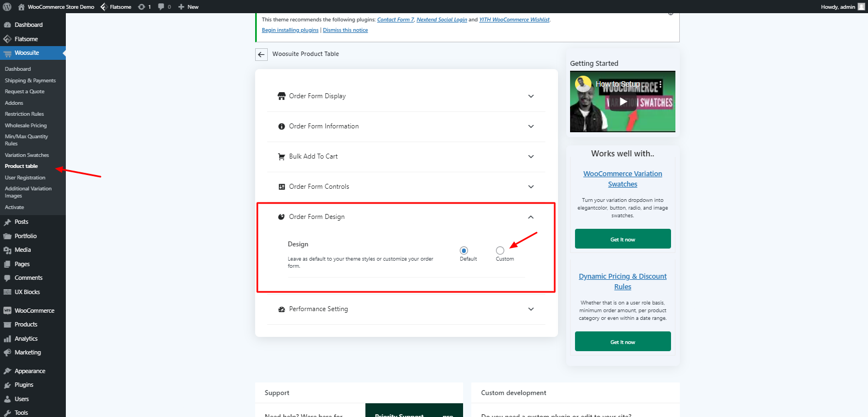Open the video options three-dot menu
The width and height of the screenshot is (868, 417).
660,84
